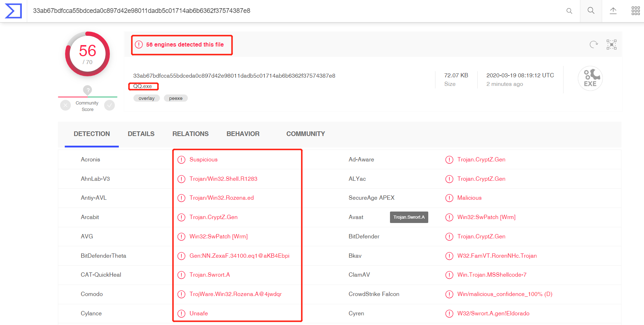Click warning icon for AVG result
The width and height of the screenshot is (644, 325).
pyautogui.click(x=181, y=237)
